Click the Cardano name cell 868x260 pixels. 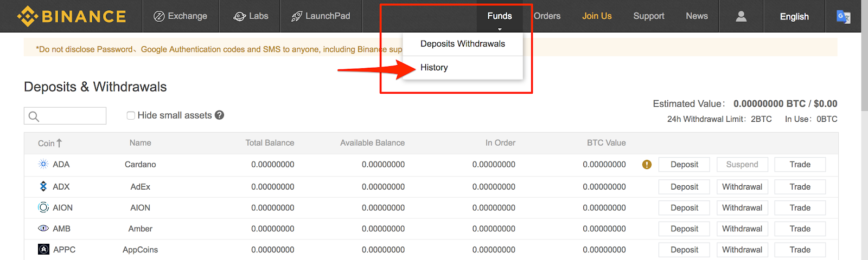point(140,165)
